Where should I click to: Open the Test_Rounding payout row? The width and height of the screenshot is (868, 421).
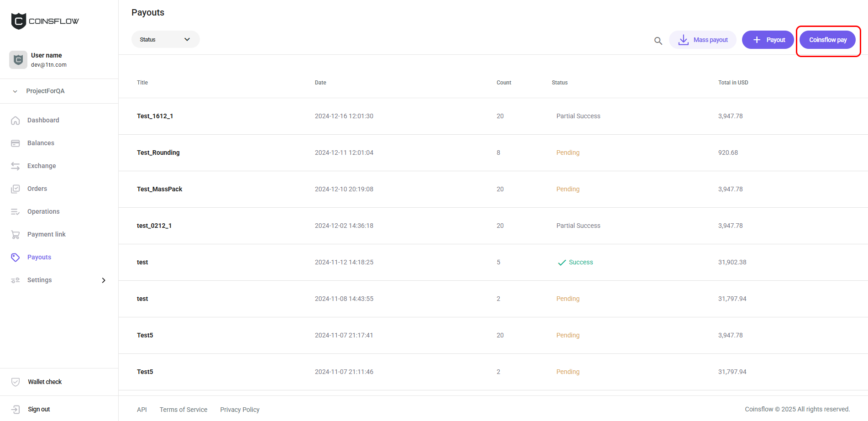point(158,153)
